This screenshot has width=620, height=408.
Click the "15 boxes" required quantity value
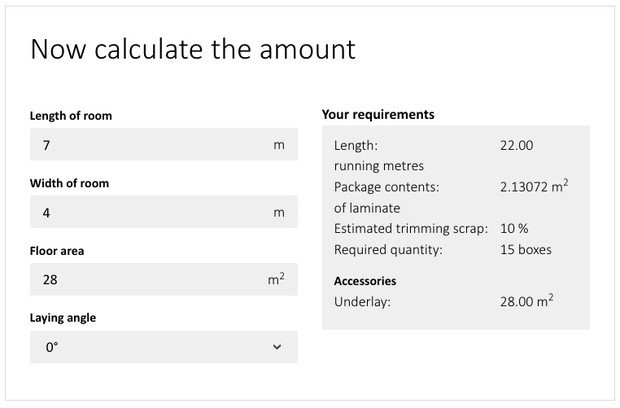coord(525,249)
